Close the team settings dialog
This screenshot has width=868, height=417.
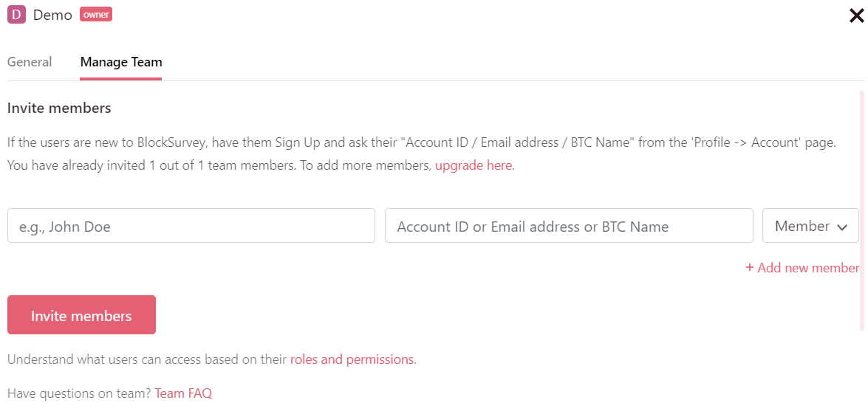click(x=856, y=15)
